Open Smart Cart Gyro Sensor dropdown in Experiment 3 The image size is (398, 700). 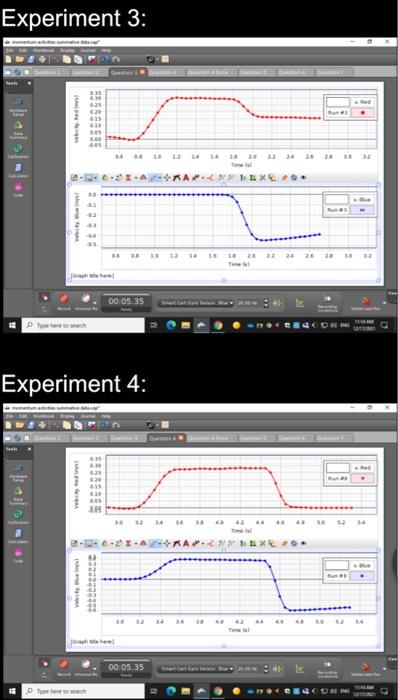tap(195, 303)
